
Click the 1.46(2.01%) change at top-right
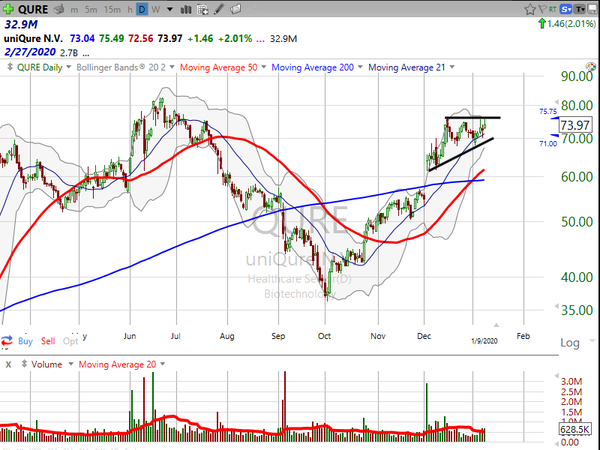[x=567, y=24]
